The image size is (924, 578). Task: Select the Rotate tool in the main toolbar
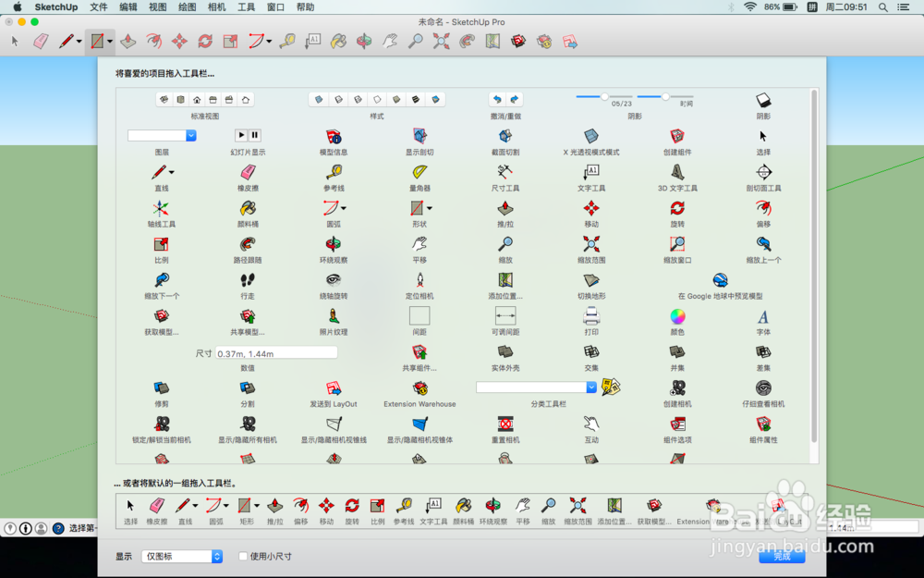[x=205, y=42]
